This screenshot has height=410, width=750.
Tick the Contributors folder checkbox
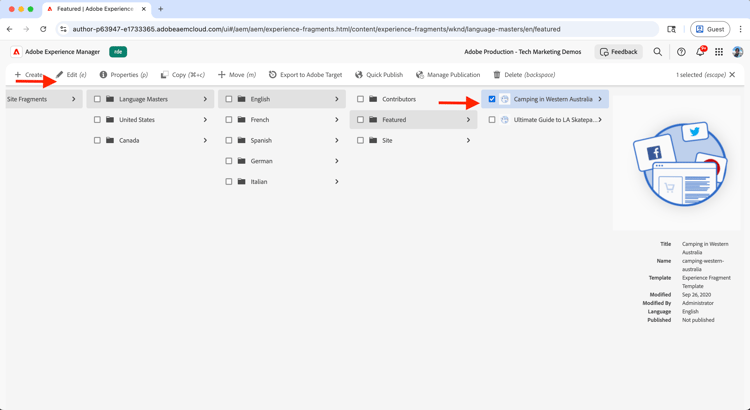[360, 99]
